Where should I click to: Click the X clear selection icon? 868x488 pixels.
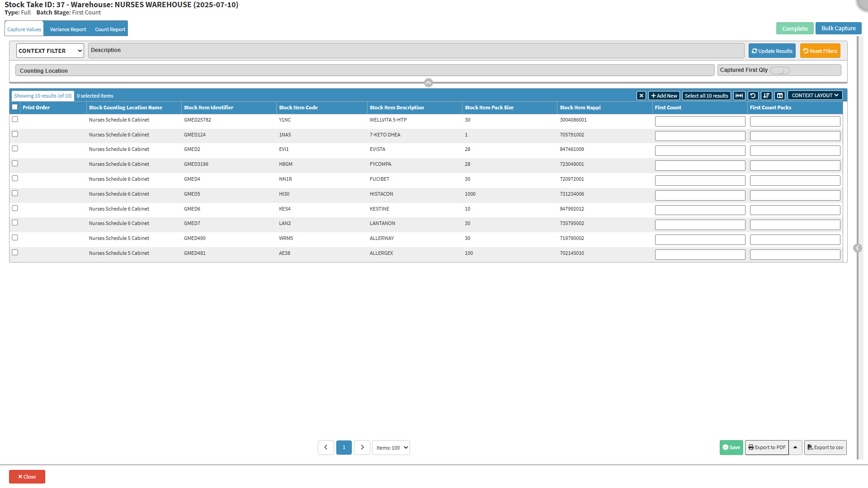(x=641, y=96)
